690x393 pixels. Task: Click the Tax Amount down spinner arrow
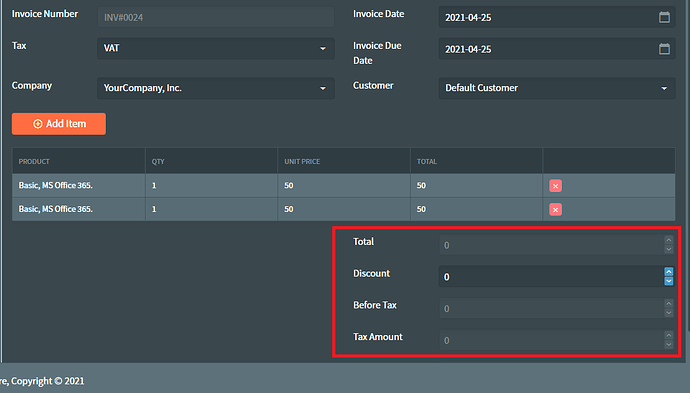pos(668,345)
